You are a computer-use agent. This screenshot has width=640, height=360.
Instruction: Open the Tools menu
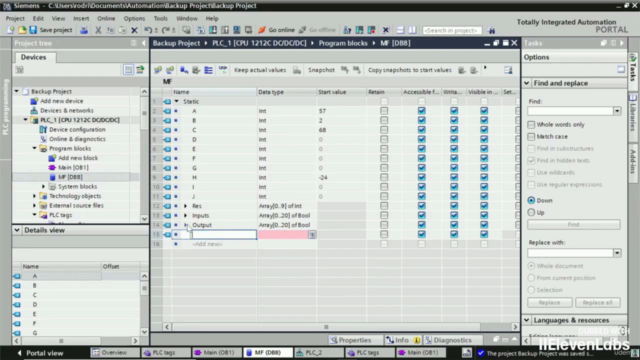coord(160,18)
